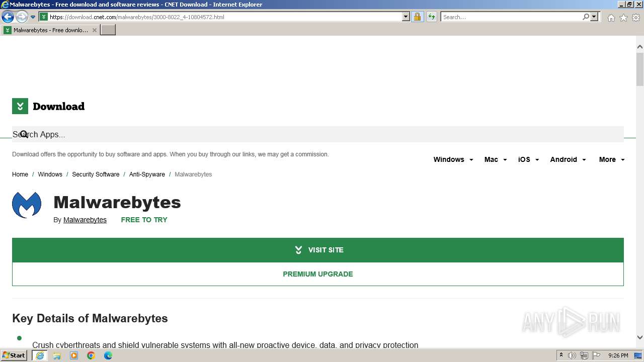This screenshot has height=362, width=644.
Task: Click the URL address field
Action: pos(225,17)
